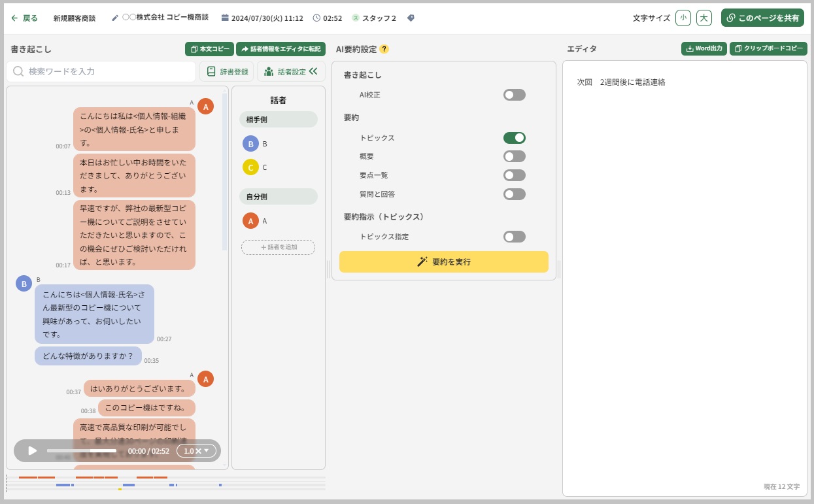
Task: Disable the トピックス toggle
Action: [x=514, y=138]
